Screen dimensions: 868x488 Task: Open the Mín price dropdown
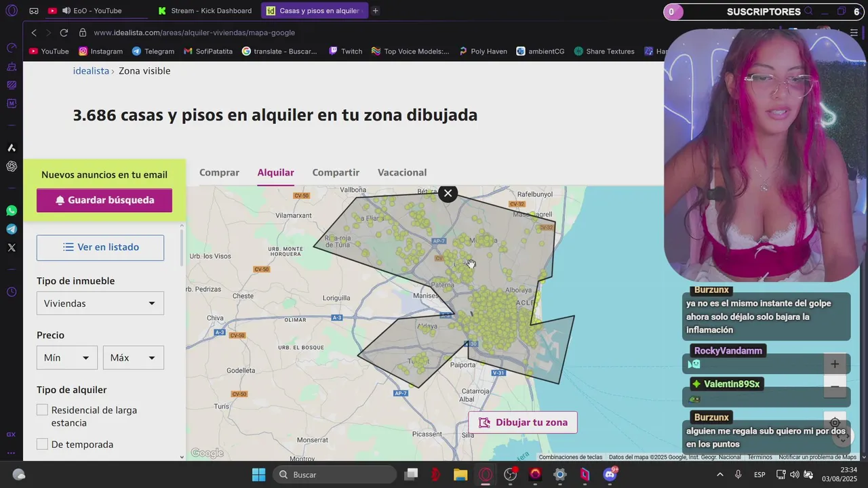click(x=66, y=357)
